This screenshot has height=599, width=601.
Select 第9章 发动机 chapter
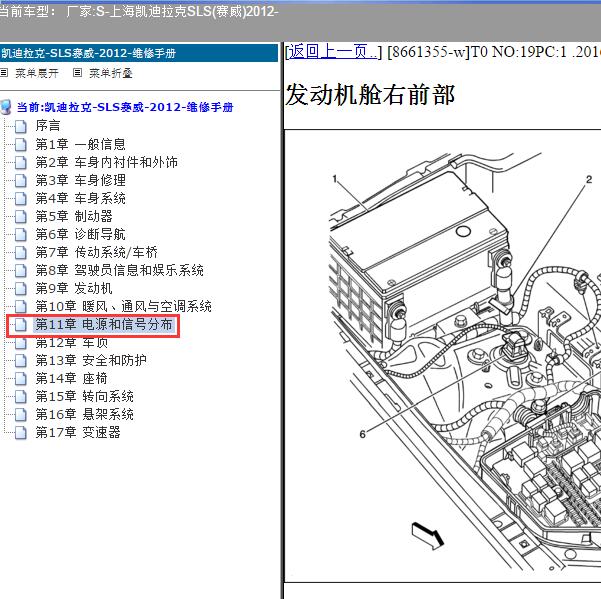pos(74,288)
